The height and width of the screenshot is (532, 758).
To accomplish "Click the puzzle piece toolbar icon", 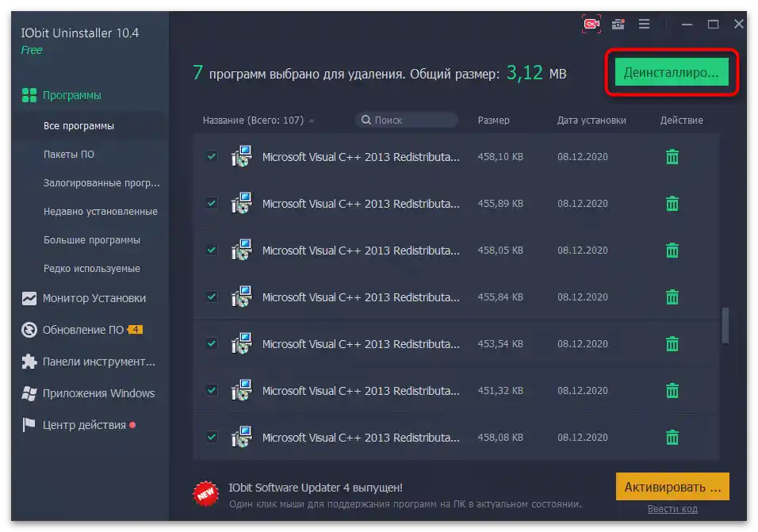I will (x=29, y=362).
